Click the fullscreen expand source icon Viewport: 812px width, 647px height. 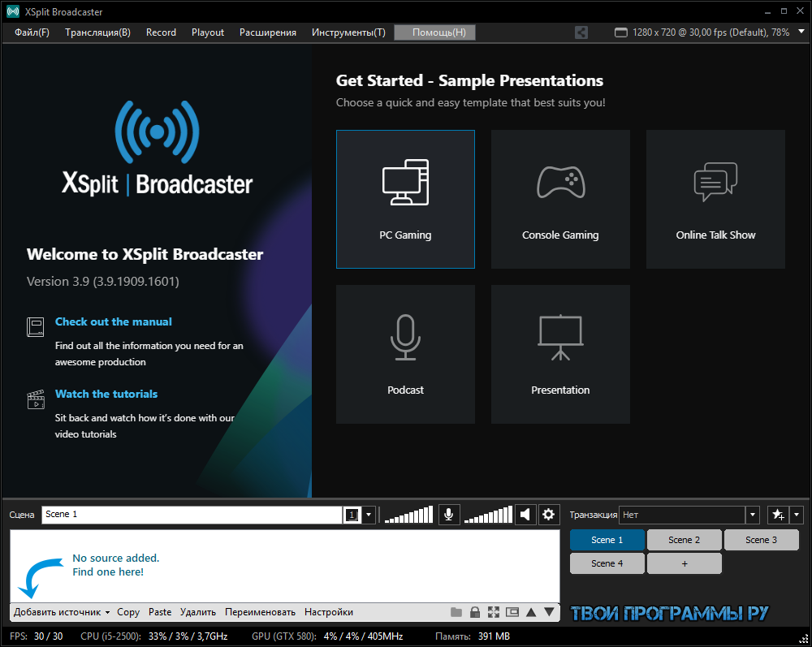(x=493, y=612)
